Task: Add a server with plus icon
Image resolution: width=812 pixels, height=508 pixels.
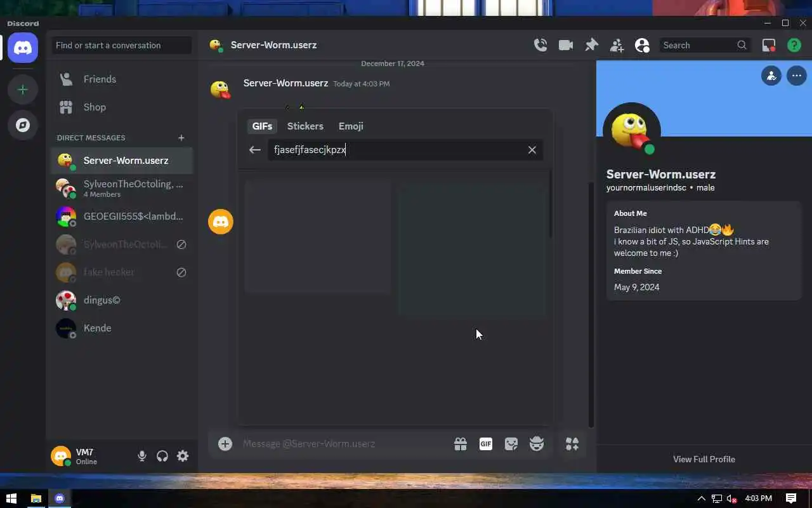Action: (x=23, y=90)
